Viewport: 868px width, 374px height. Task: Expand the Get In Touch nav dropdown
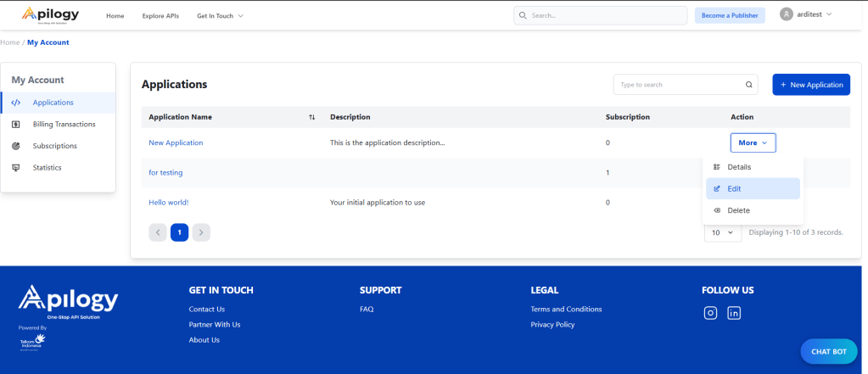tap(220, 16)
